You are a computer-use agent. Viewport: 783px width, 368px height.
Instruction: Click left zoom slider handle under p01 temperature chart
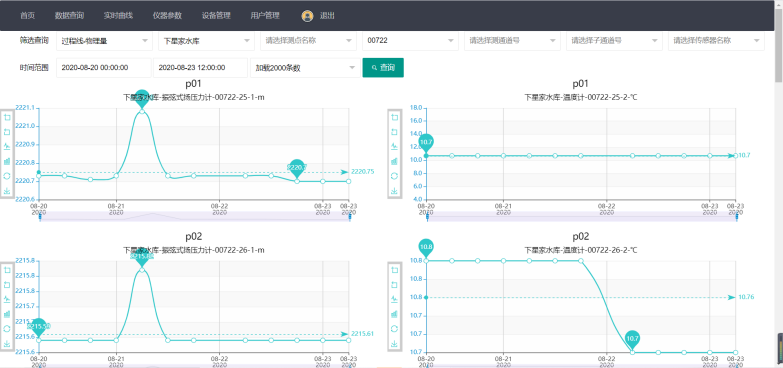426,217
